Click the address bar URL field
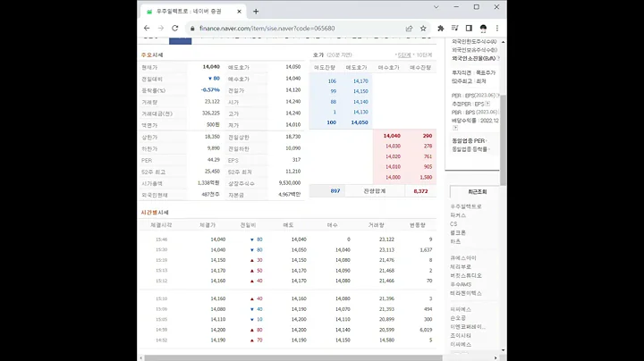Image resolution: width=644 pixels, height=361 pixels. (267, 29)
